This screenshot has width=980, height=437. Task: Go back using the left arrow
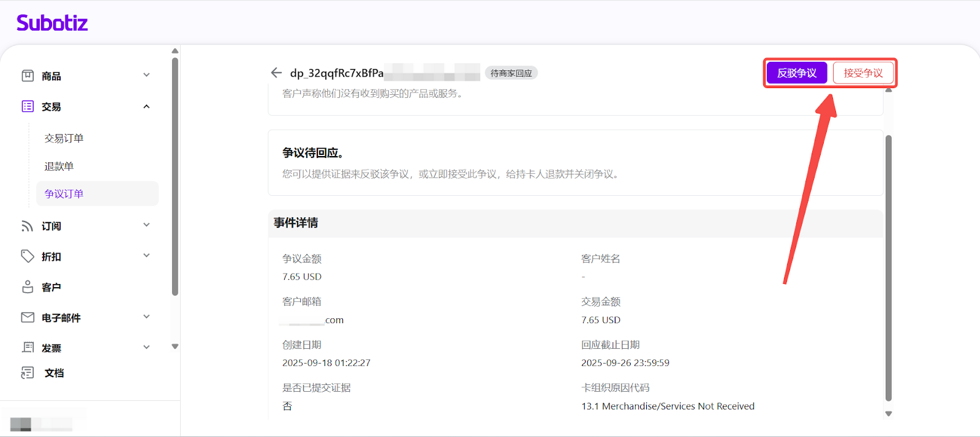[276, 73]
